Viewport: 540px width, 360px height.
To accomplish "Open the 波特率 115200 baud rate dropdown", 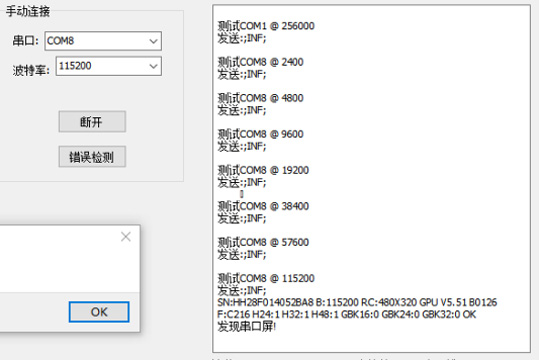I will coord(108,66).
